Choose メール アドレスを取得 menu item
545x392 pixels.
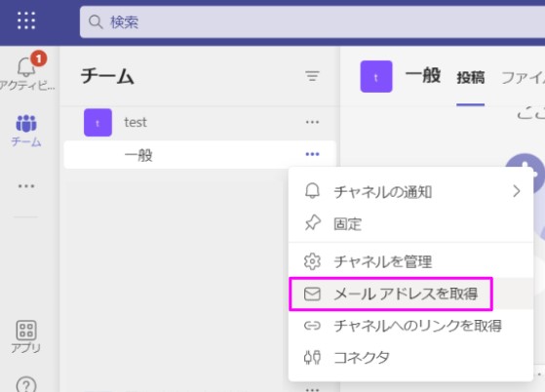coord(410,294)
